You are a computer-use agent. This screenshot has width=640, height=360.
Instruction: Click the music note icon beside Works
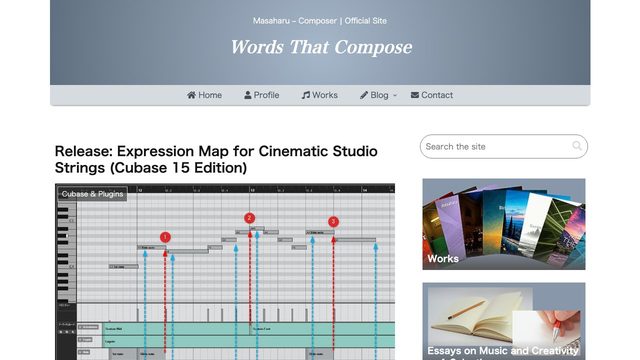(306, 95)
